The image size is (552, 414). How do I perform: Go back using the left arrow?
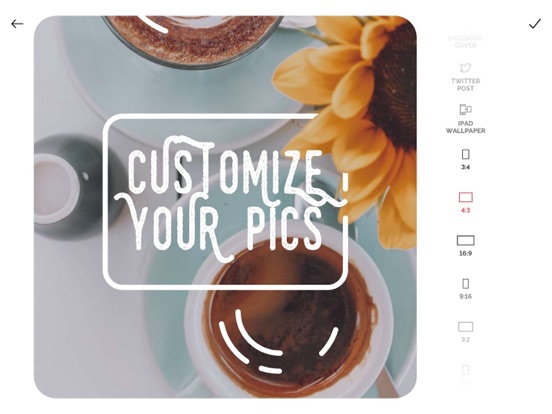(x=17, y=24)
